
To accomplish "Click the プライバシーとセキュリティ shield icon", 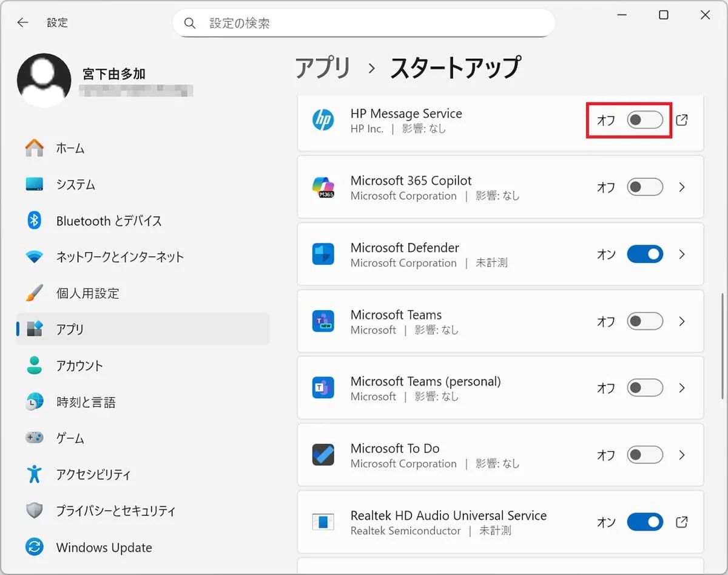I will click(x=34, y=511).
